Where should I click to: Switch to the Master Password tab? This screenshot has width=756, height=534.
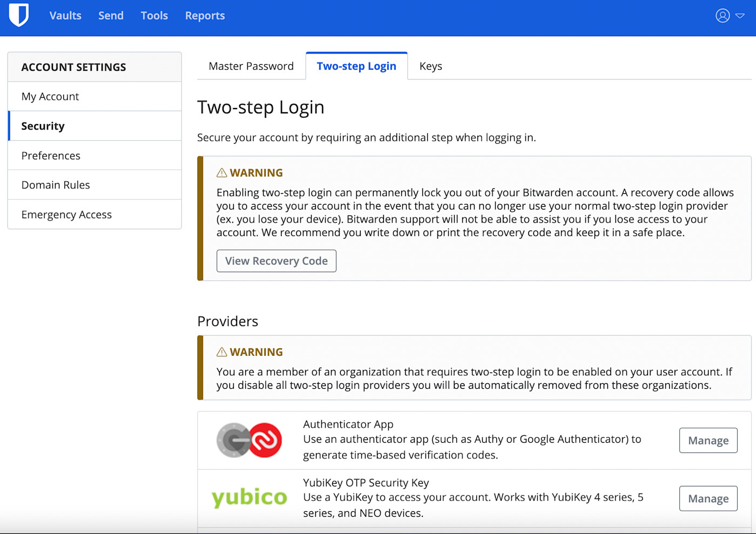pyautogui.click(x=251, y=65)
